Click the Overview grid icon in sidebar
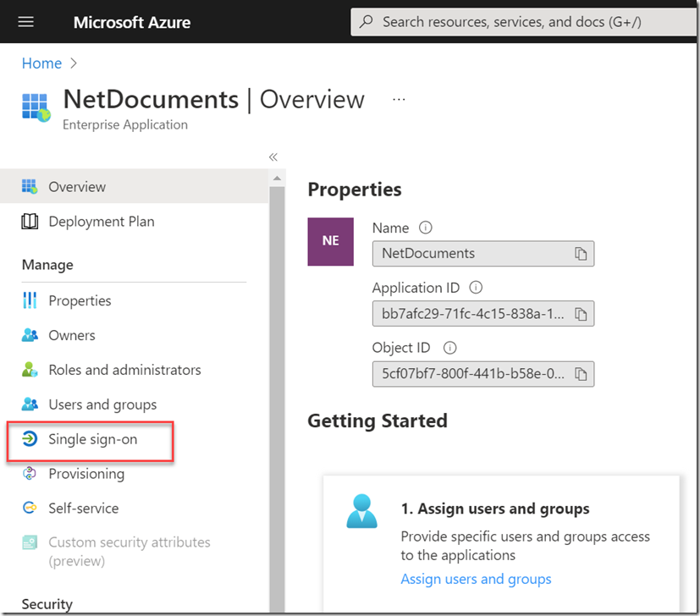Screen dimensions: 700x616 (x=30, y=186)
